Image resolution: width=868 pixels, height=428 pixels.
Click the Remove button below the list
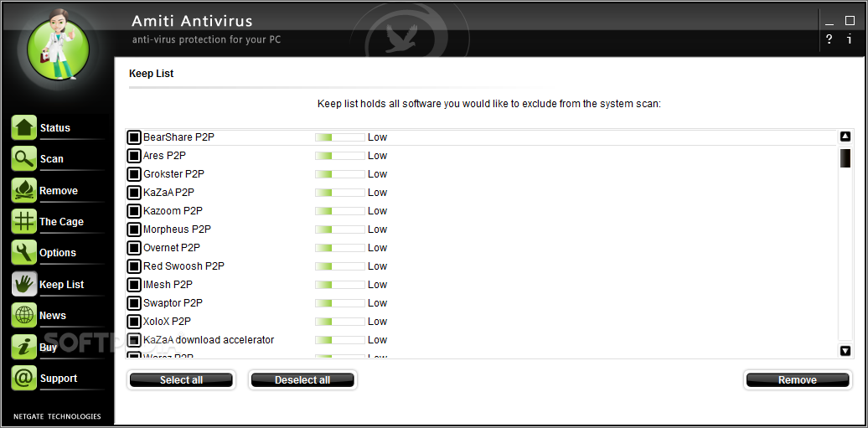[797, 379]
